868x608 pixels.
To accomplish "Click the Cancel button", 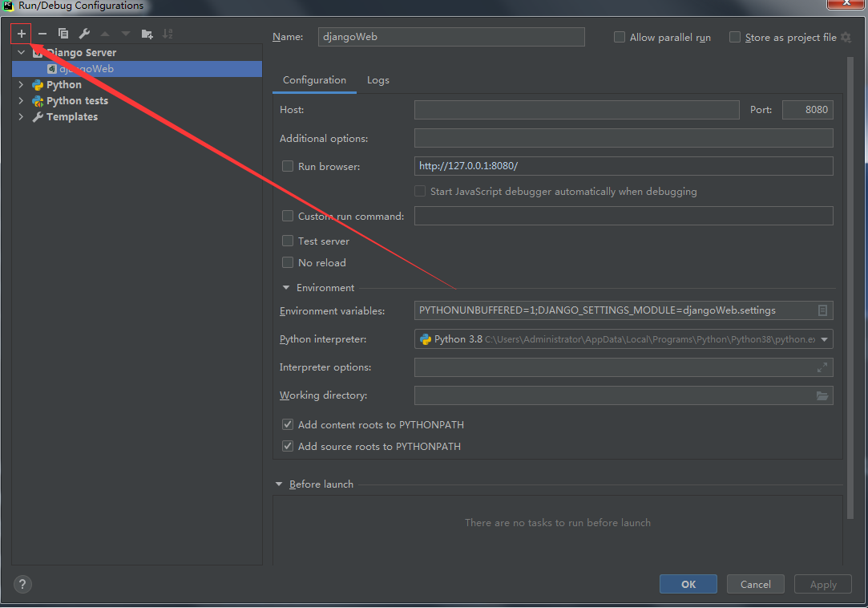I will (x=755, y=584).
